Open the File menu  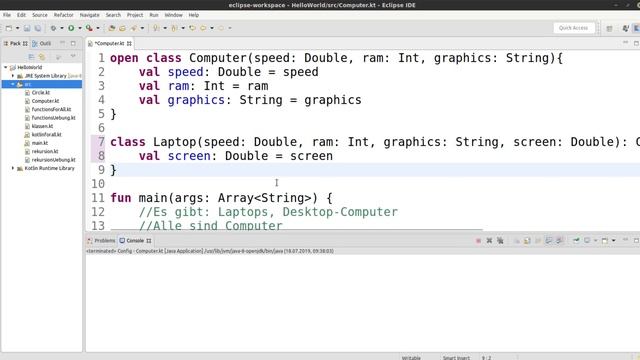(x=7, y=15)
